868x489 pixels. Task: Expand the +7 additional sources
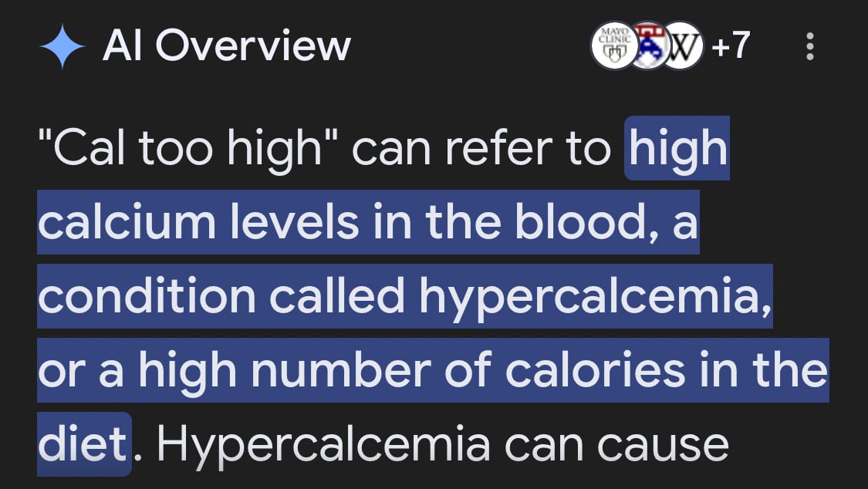pos(731,46)
